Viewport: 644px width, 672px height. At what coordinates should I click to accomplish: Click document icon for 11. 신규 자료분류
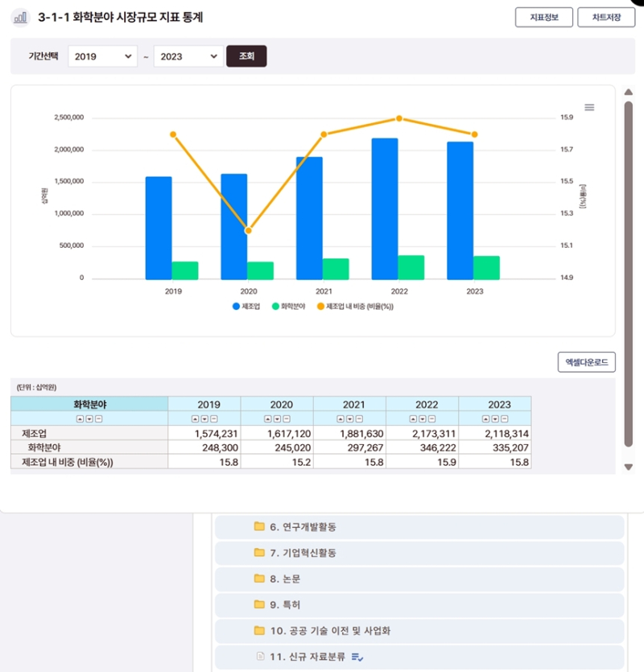[259, 657]
